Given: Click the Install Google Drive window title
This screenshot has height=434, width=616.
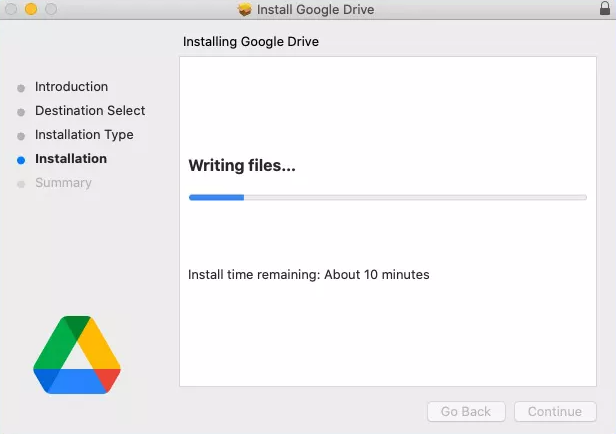Looking at the screenshot, I should tap(315, 9).
